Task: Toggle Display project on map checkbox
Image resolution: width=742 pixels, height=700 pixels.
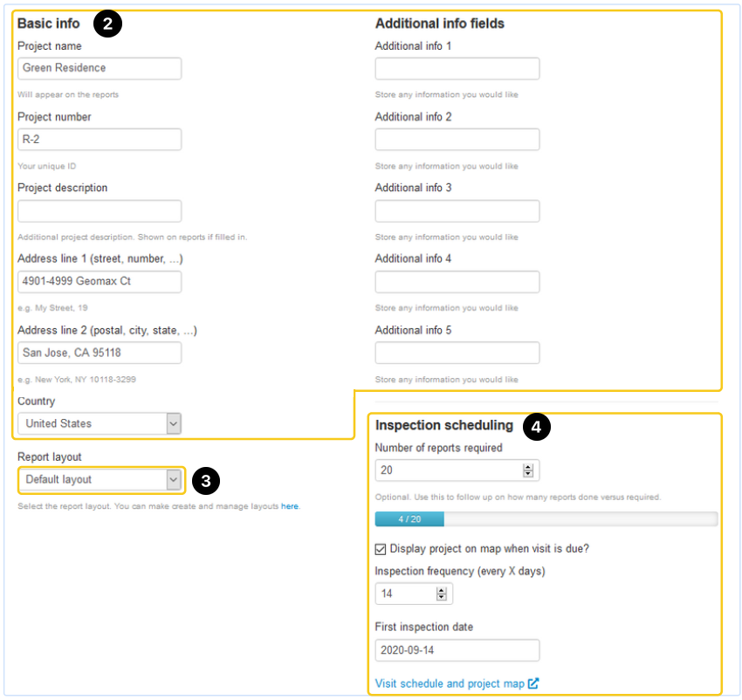Action: (x=381, y=549)
